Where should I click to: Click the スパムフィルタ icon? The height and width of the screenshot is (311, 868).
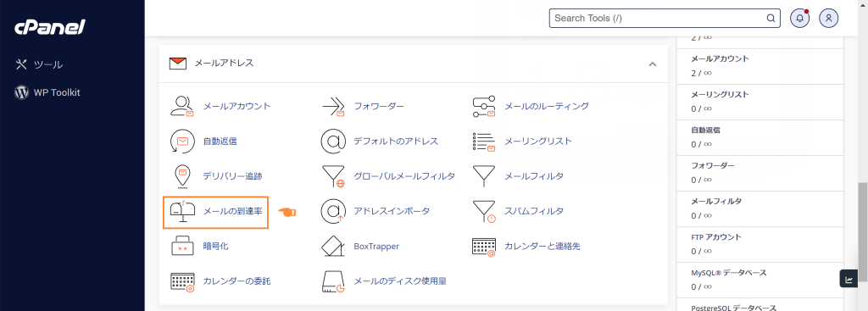(484, 211)
